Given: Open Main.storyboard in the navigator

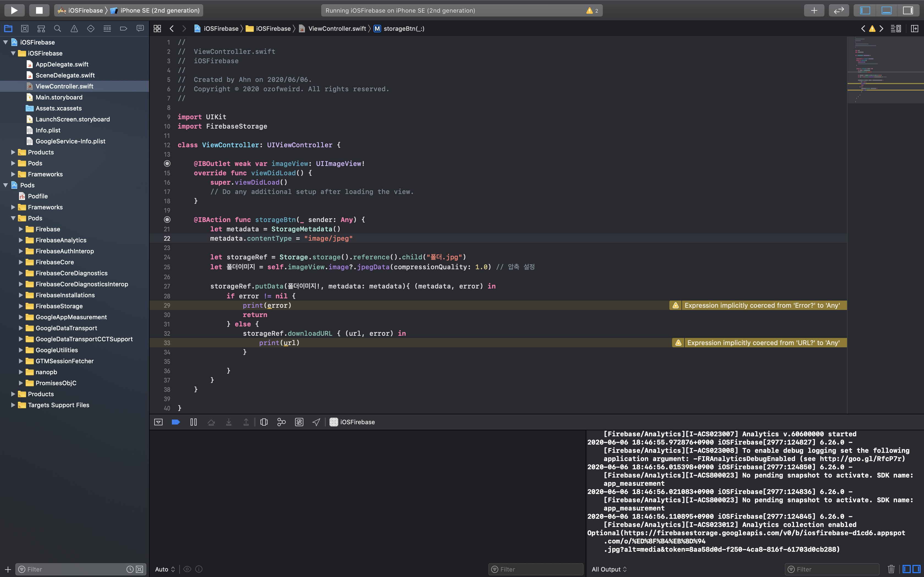Looking at the screenshot, I should [59, 97].
